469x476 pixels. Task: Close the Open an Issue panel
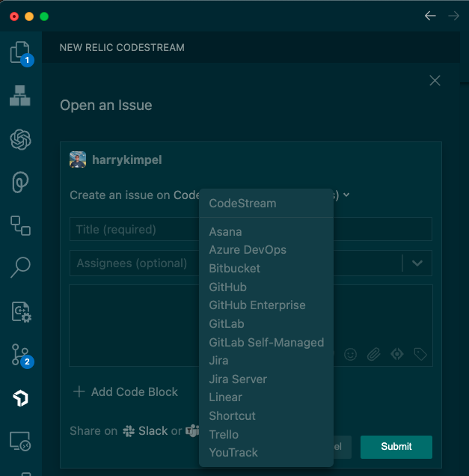[435, 81]
